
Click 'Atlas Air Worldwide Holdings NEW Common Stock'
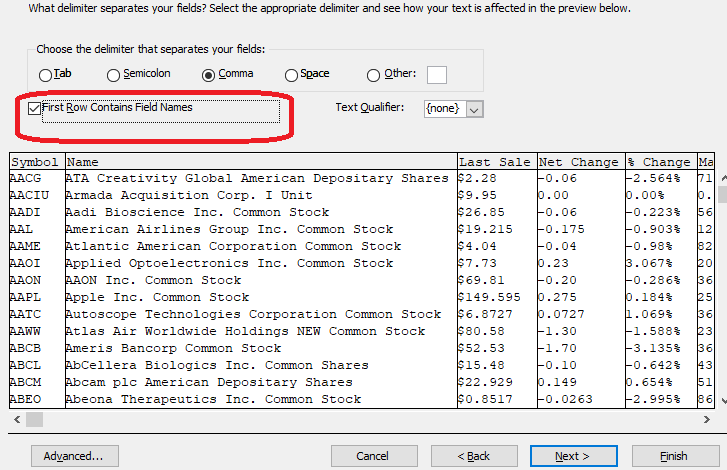point(261,331)
